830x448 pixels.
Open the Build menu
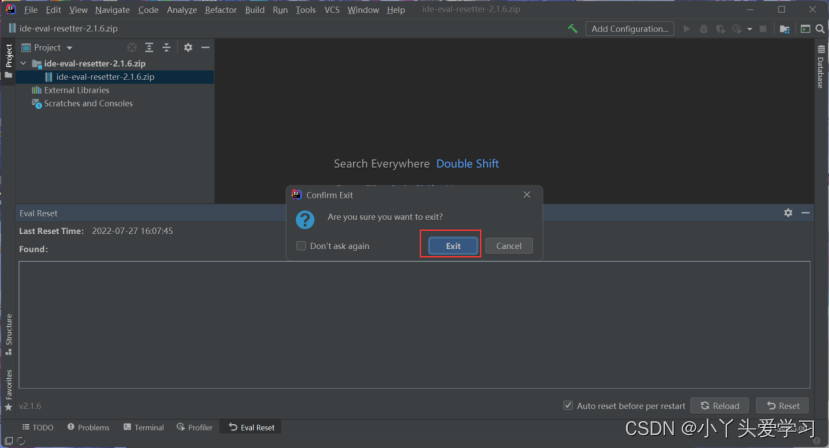click(x=255, y=10)
